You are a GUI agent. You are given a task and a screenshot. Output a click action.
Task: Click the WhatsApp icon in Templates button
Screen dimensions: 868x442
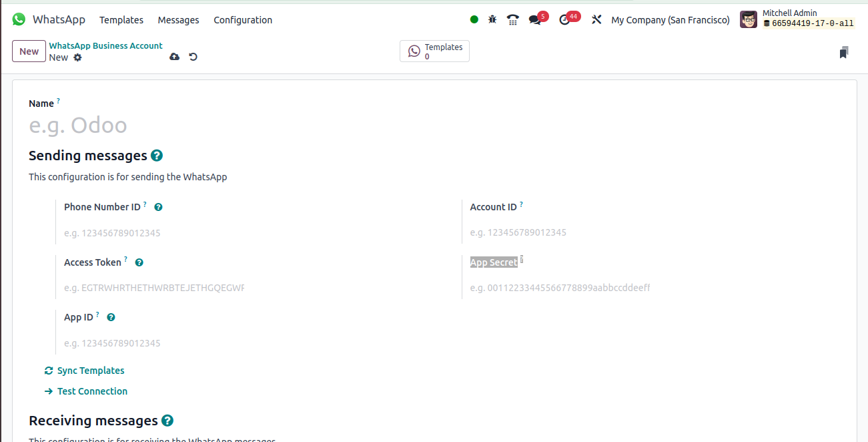point(414,51)
